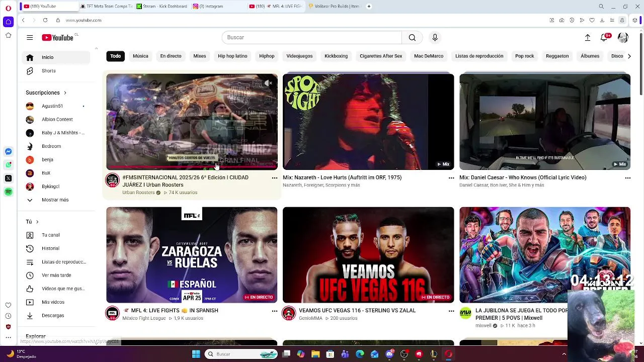Select the Hip hop latino chip
The width and height of the screenshot is (644, 362).
point(232,56)
